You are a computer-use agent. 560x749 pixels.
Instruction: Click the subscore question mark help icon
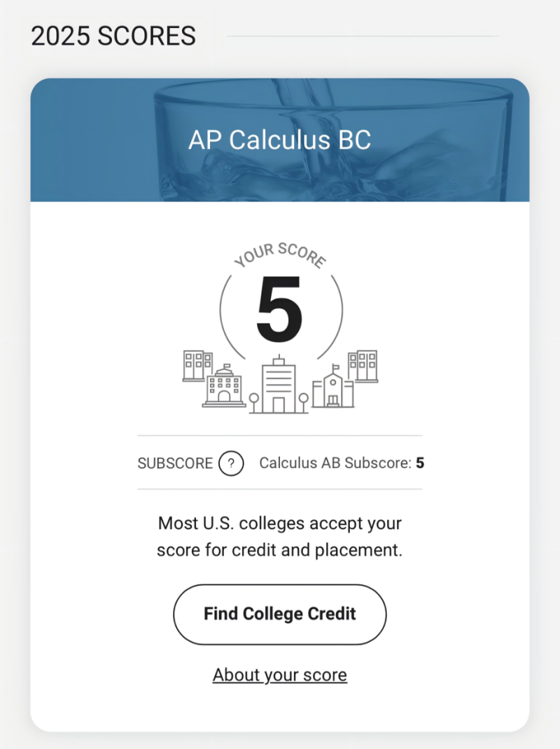[x=231, y=464]
